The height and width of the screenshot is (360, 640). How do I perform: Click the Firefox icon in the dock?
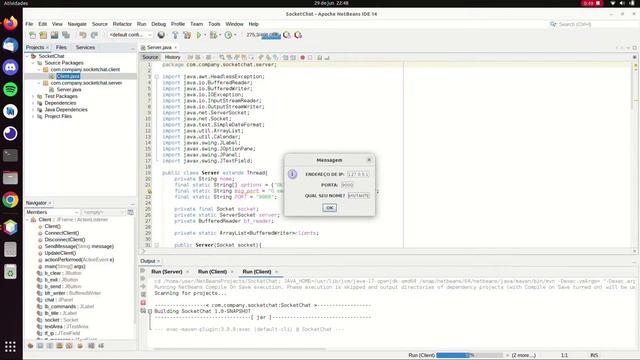(x=11, y=23)
